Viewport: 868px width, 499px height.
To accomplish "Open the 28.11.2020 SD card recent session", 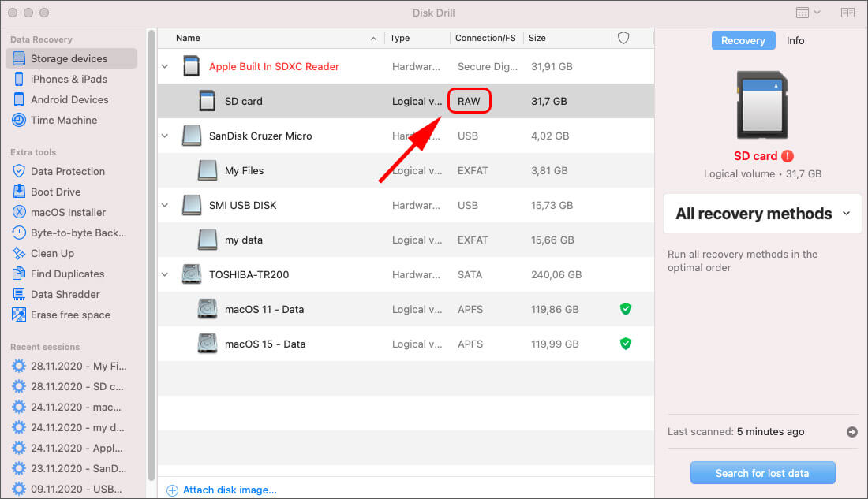I will pos(76,386).
